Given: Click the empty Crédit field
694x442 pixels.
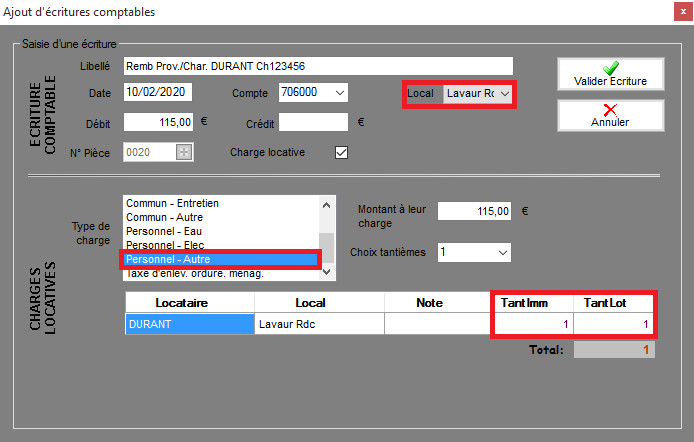Looking at the screenshot, I should click(313, 123).
